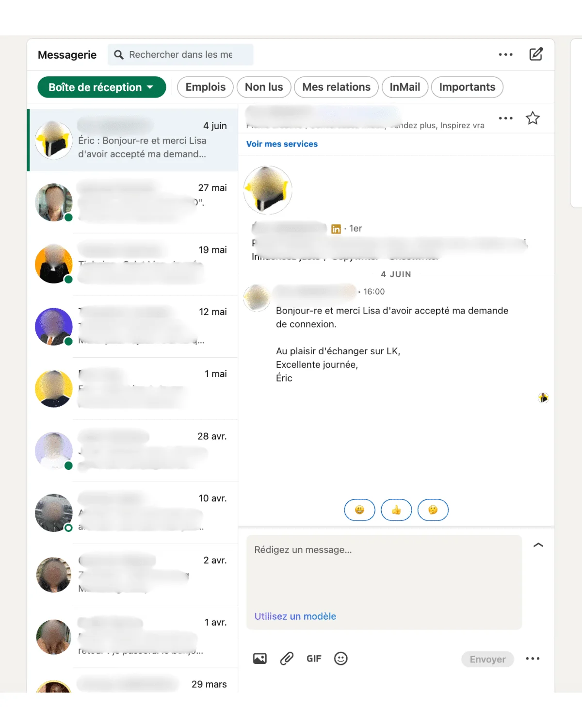This screenshot has width=582, height=728.
Task: Open messaging options menu beside compose icon
Action: pos(506,54)
